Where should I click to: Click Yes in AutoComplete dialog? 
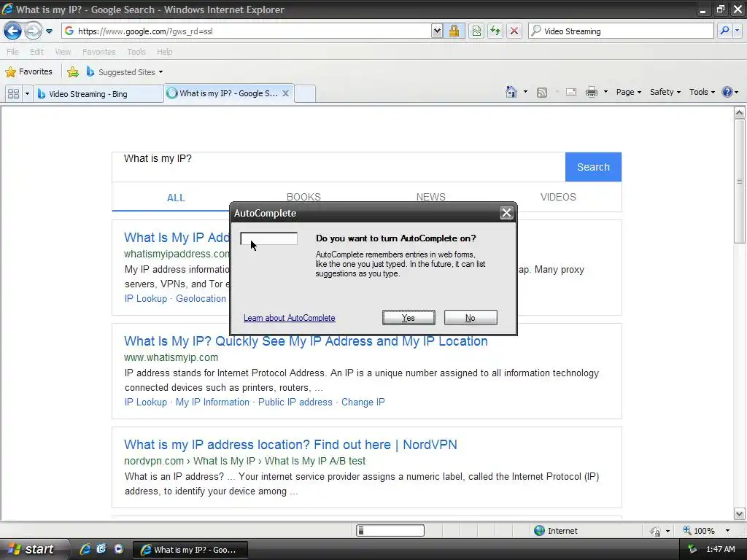point(409,318)
